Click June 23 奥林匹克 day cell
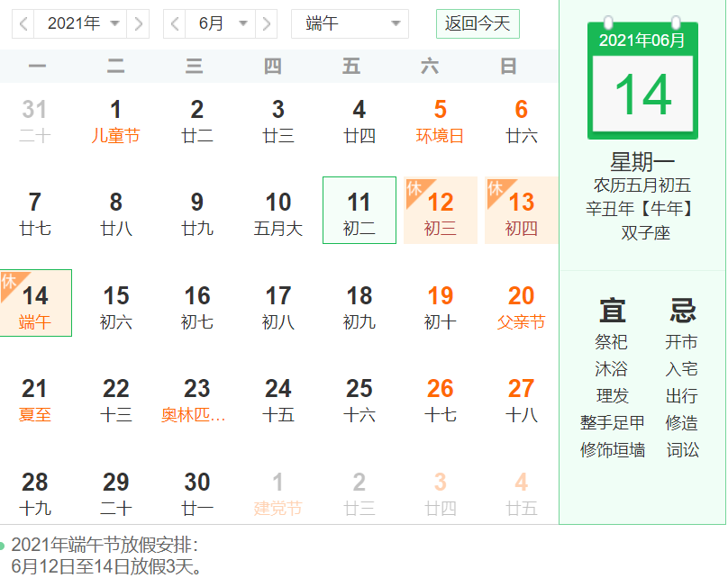 [196, 400]
